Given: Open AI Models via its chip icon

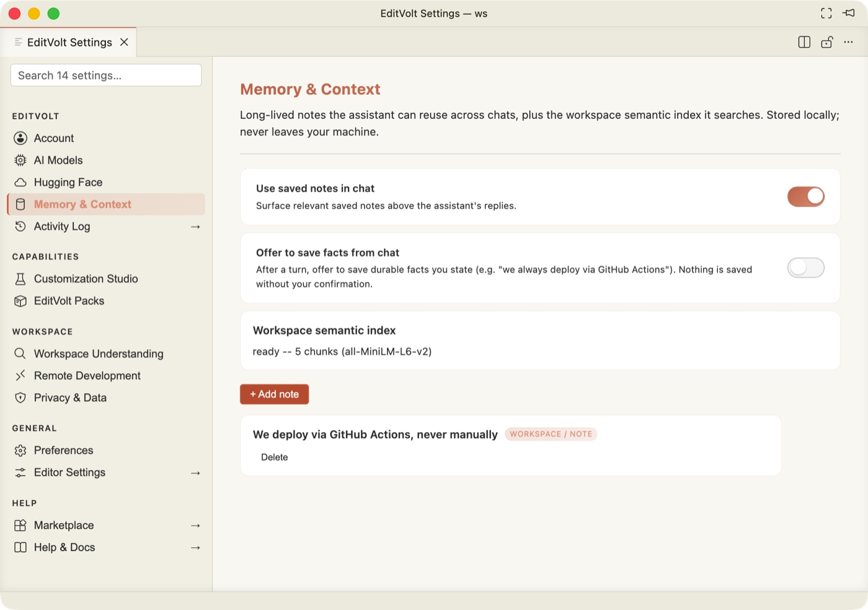Looking at the screenshot, I should click(20, 160).
